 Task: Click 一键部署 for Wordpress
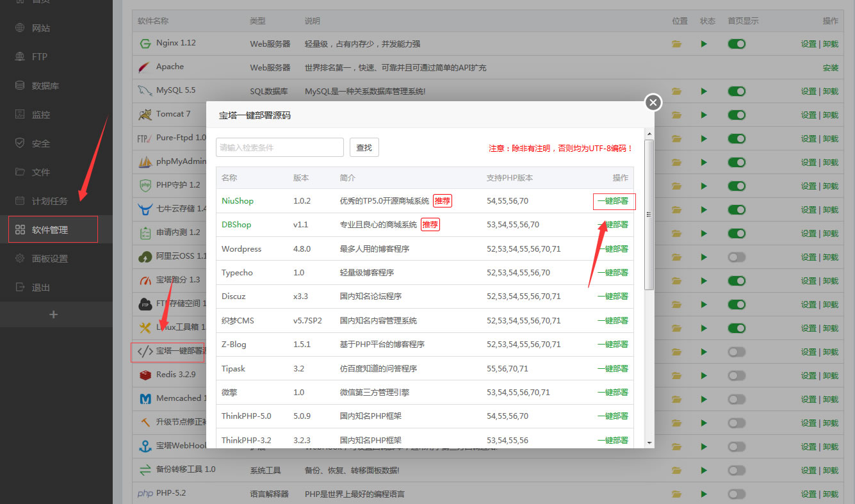click(x=613, y=248)
